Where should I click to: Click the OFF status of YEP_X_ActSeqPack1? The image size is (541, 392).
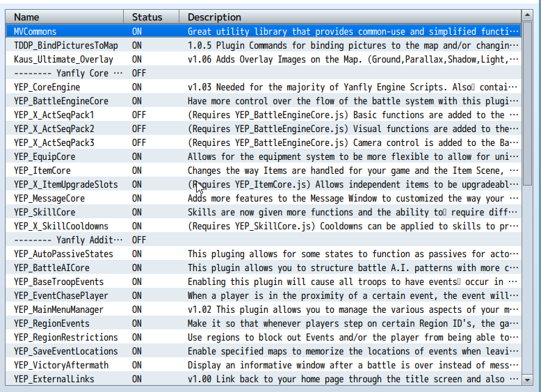pos(139,115)
